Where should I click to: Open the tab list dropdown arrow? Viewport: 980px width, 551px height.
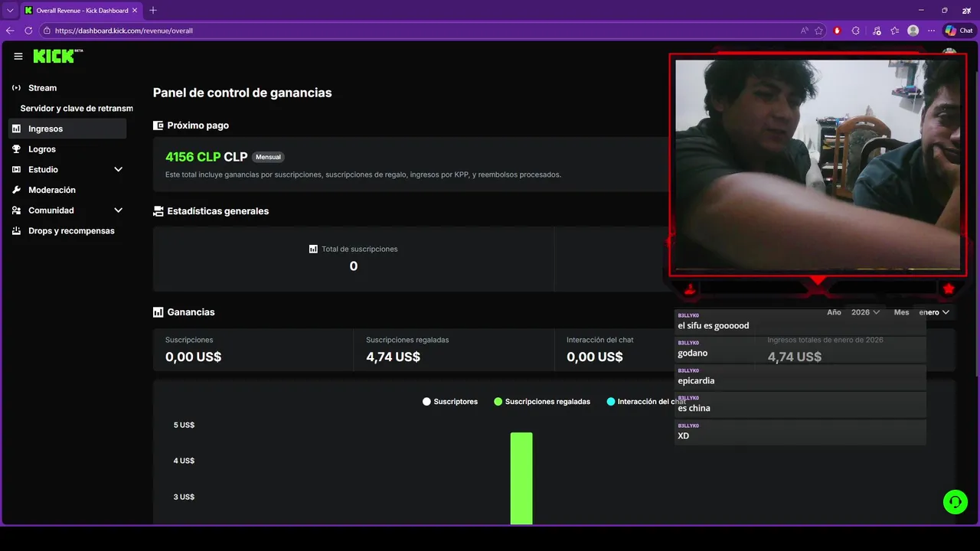[x=10, y=10]
